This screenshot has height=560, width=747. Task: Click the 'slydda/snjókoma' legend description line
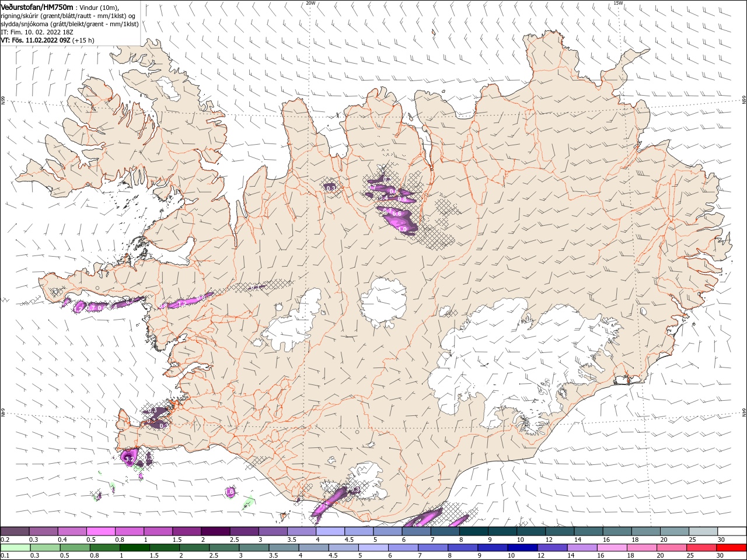69,24
